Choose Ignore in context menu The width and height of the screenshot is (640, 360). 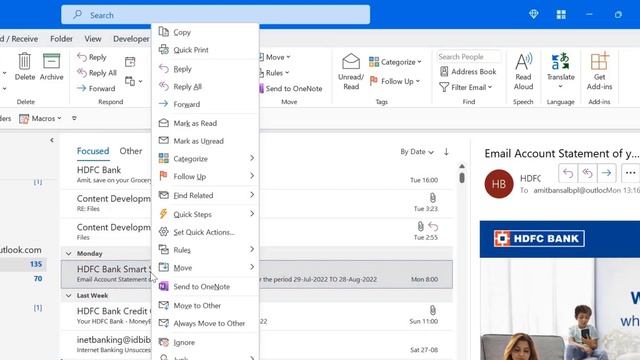[x=205, y=342]
